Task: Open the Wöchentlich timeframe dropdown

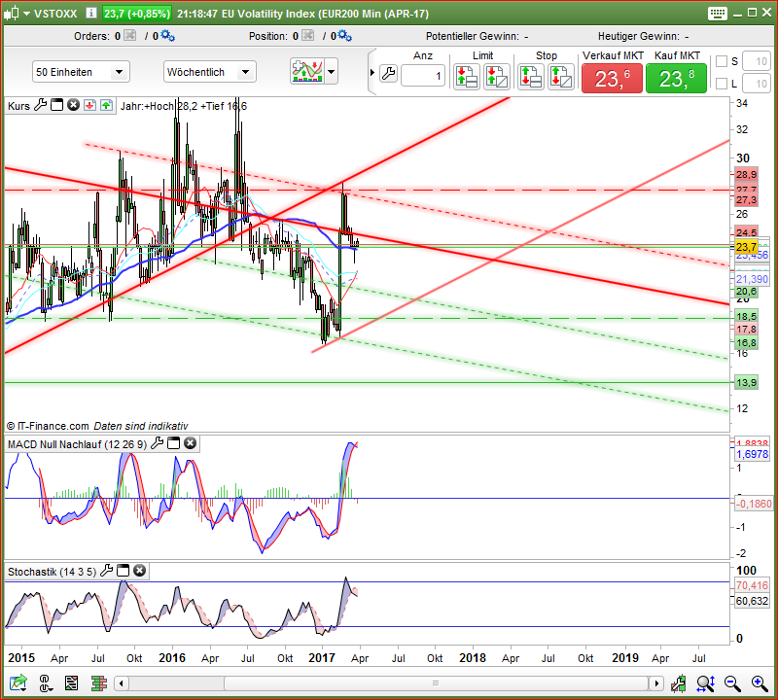Action: [x=208, y=72]
